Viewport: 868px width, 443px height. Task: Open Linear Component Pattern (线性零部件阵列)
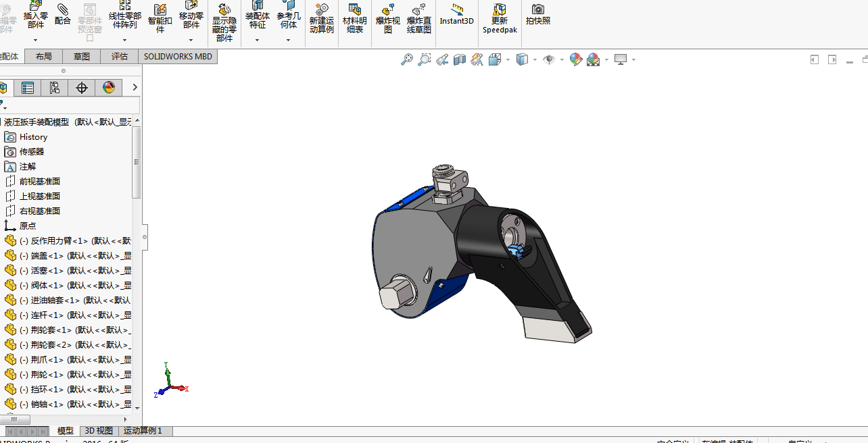pyautogui.click(x=125, y=15)
